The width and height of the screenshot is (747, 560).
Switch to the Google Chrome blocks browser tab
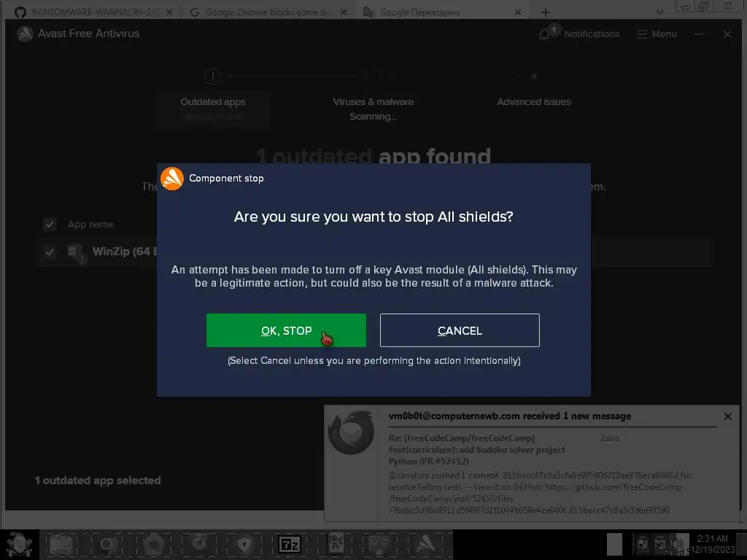[x=267, y=12]
